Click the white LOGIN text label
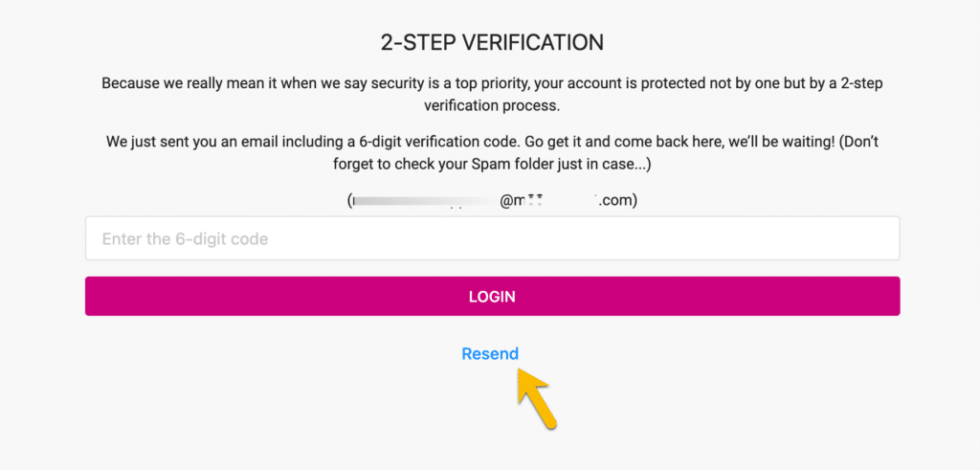The width and height of the screenshot is (980, 470). [493, 297]
